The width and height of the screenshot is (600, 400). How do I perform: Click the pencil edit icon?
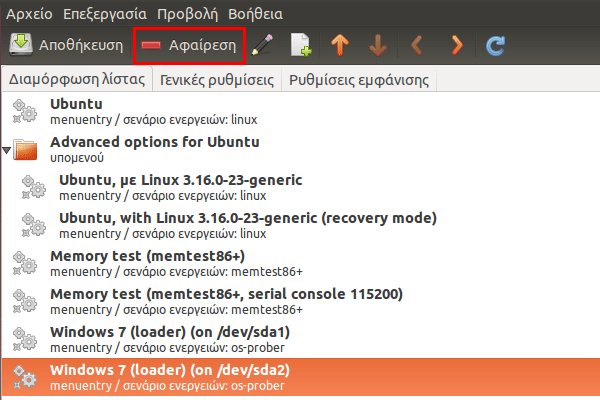pos(262,45)
